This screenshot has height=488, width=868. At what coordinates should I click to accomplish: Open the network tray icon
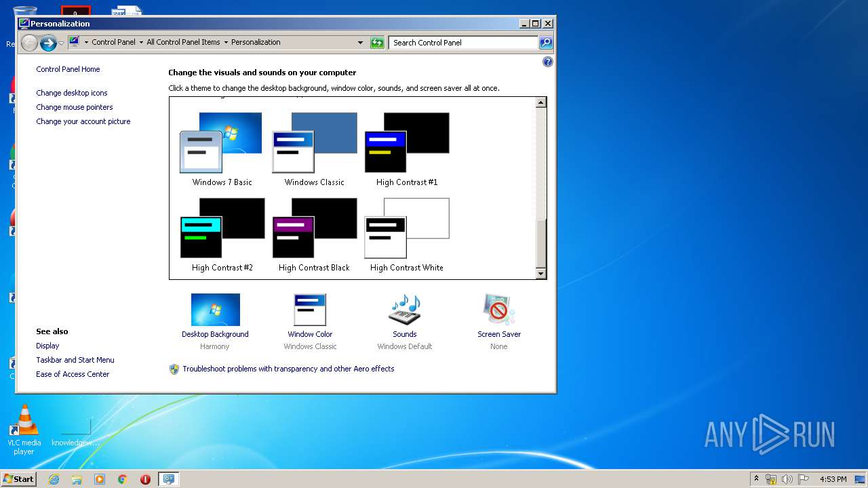[771, 479]
